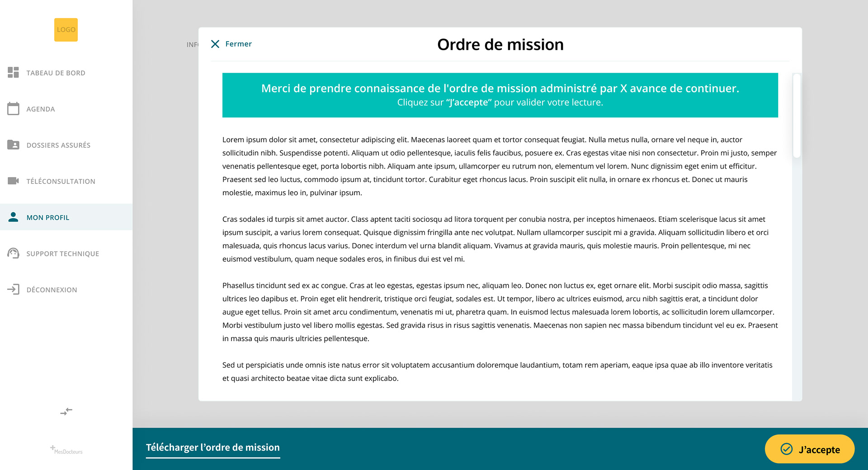The width and height of the screenshot is (868, 470).
Task: Open Tableau de bord menu item
Action: (x=66, y=73)
